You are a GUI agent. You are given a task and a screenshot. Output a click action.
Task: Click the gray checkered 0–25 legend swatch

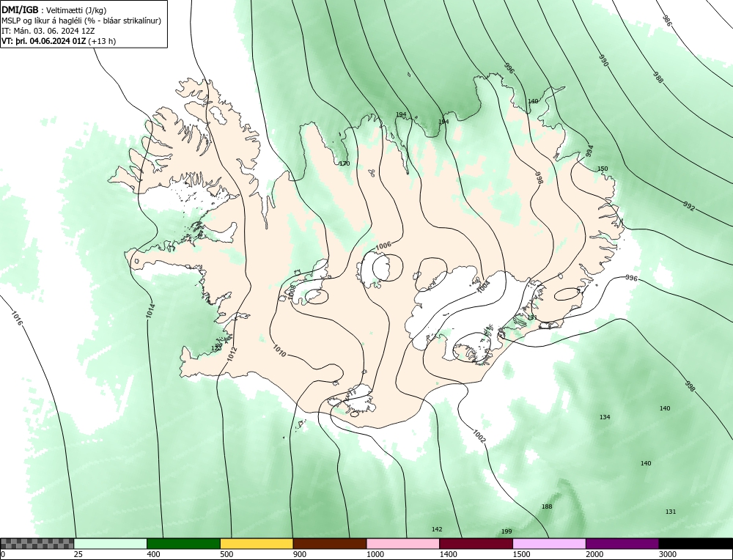tap(37, 543)
